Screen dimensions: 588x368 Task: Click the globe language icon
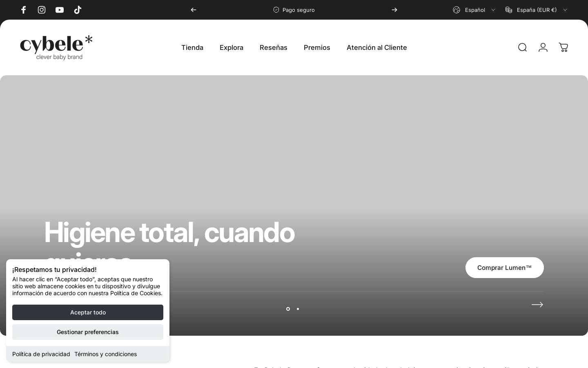(457, 10)
